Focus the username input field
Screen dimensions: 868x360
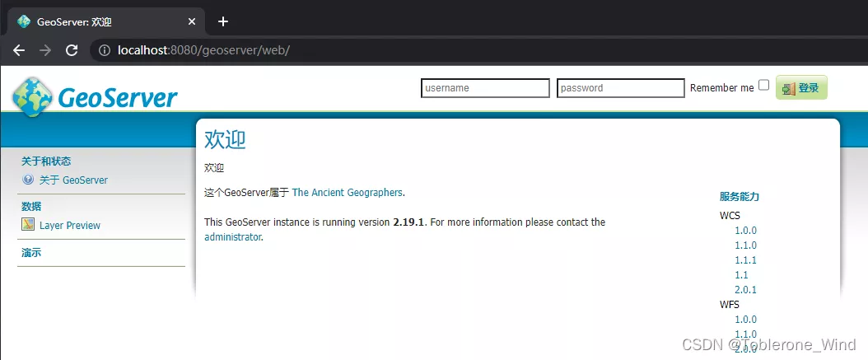[485, 88]
